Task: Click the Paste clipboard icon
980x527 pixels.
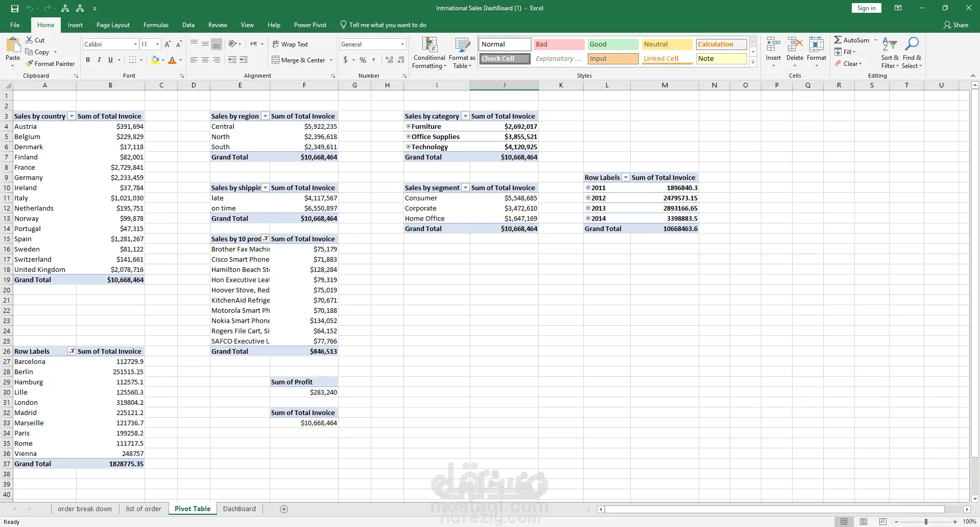Action: [x=13, y=45]
